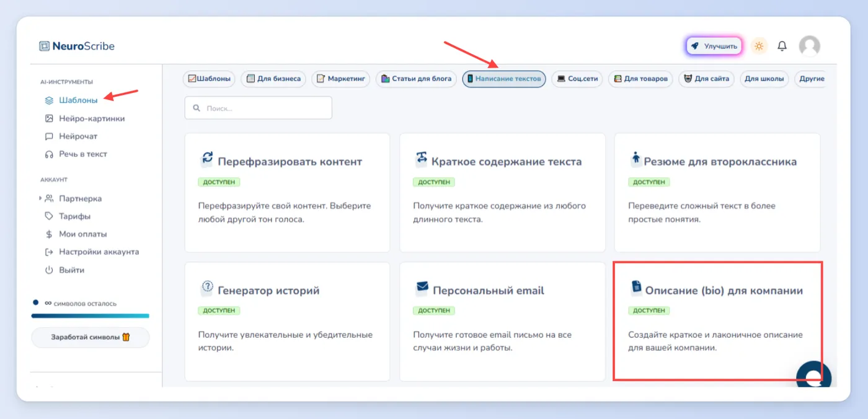This screenshot has height=419, width=868.
Task: Click the Краткое содержание текста card icon
Action: click(x=422, y=159)
